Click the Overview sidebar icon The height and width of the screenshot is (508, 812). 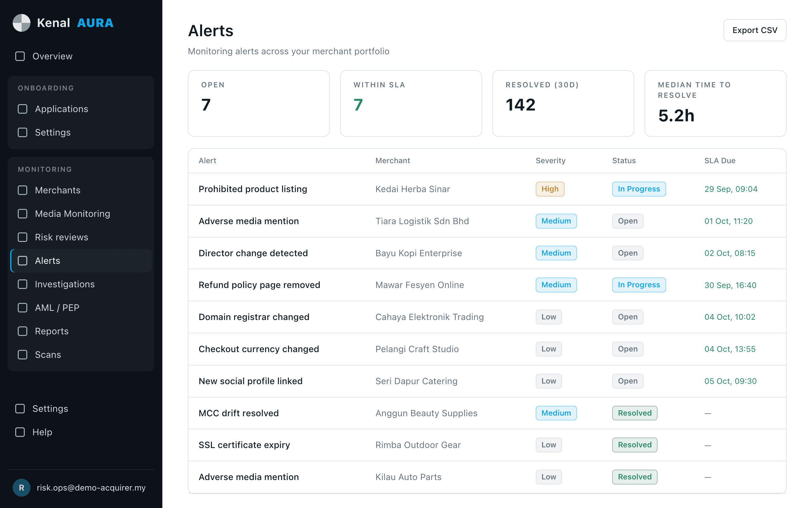tap(20, 56)
